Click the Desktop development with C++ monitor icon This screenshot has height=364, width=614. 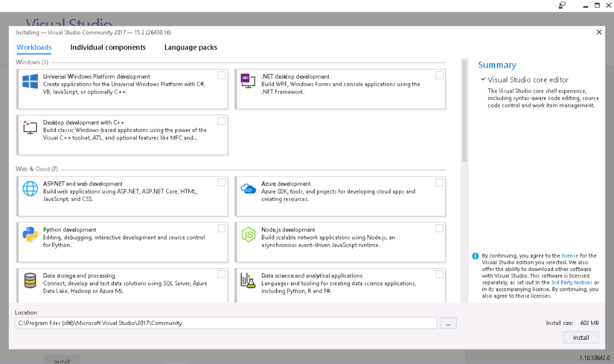coord(30,127)
